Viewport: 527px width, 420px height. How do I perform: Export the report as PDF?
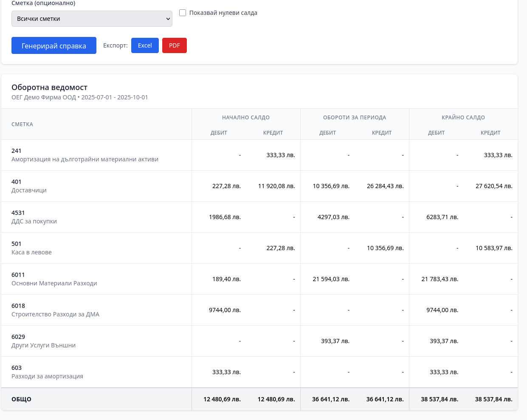[x=174, y=45]
